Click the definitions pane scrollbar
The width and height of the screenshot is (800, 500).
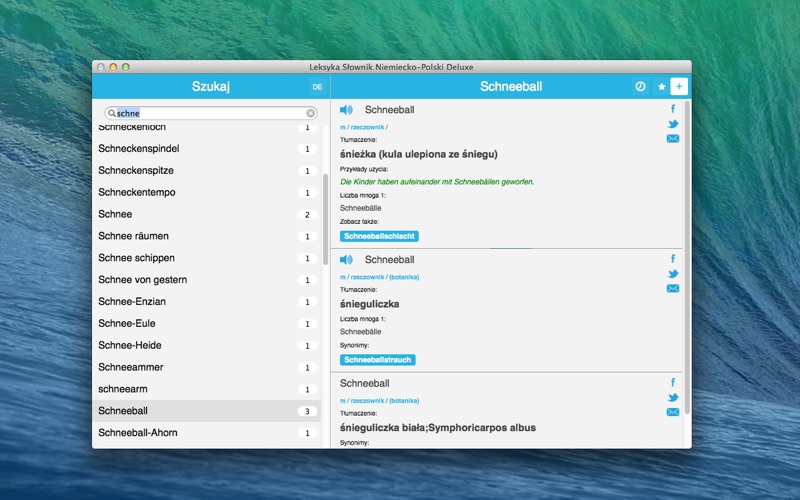(x=687, y=258)
